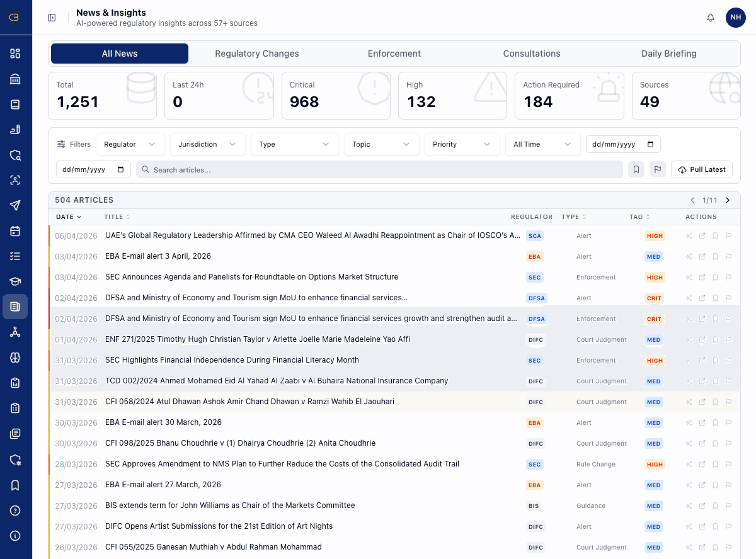The height and width of the screenshot is (559, 756).
Task: Bookmark the UAE's Global Regulatory Leadership article
Action: [715, 236]
